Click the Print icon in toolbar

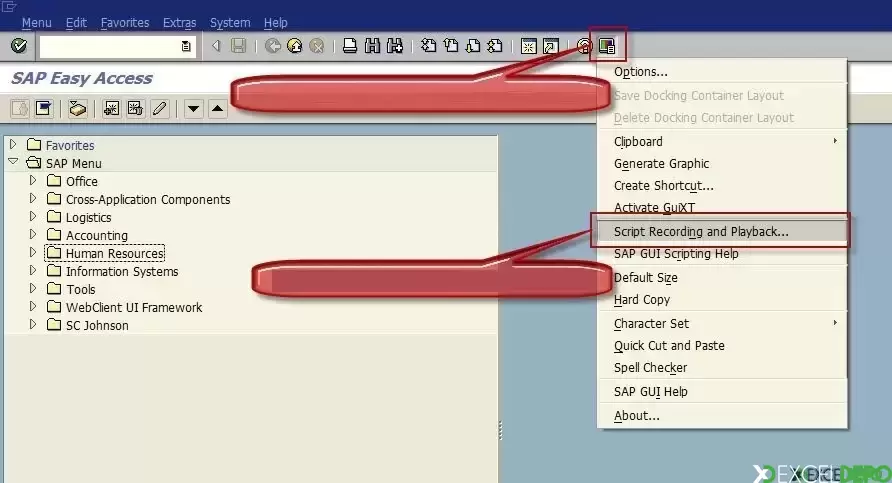point(350,46)
